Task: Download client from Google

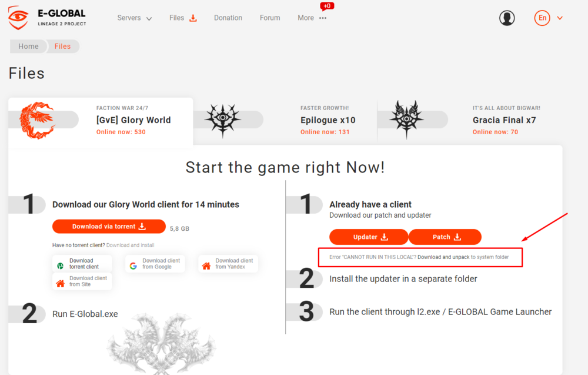Action: (x=155, y=264)
